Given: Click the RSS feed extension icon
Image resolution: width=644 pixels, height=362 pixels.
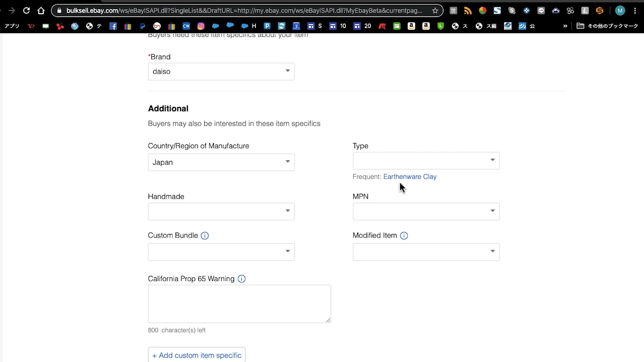Looking at the screenshot, I should click(x=468, y=11).
